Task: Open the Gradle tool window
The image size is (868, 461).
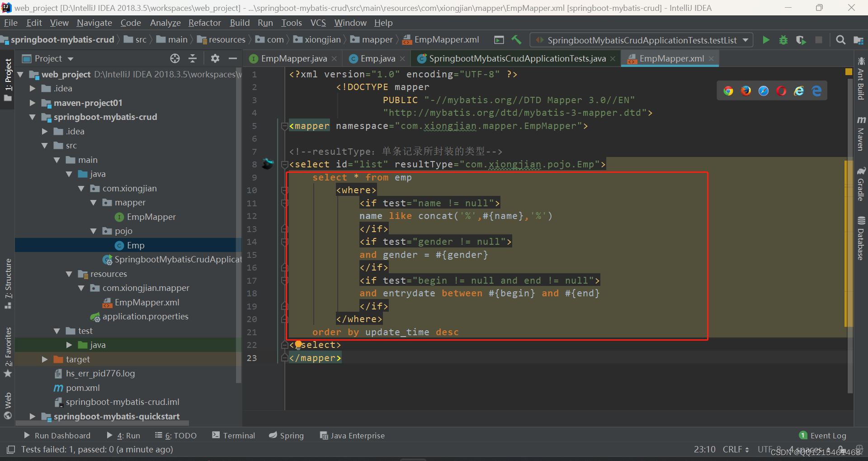Action: point(861,184)
